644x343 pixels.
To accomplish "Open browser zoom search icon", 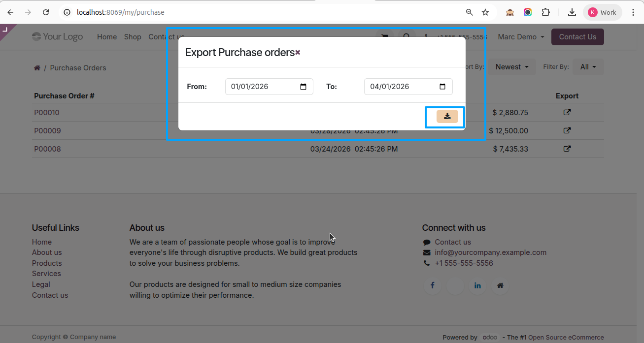I will coord(470,12).
